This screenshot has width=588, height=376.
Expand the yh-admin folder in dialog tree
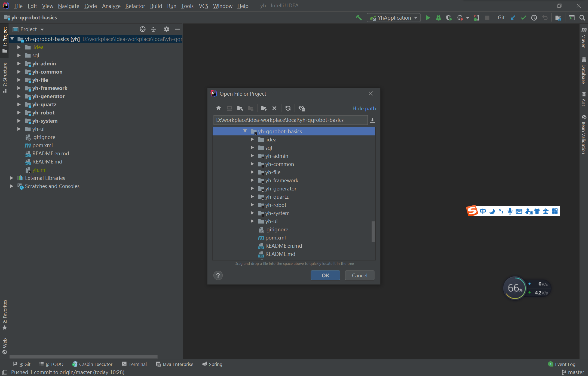(x=252, y=156)
